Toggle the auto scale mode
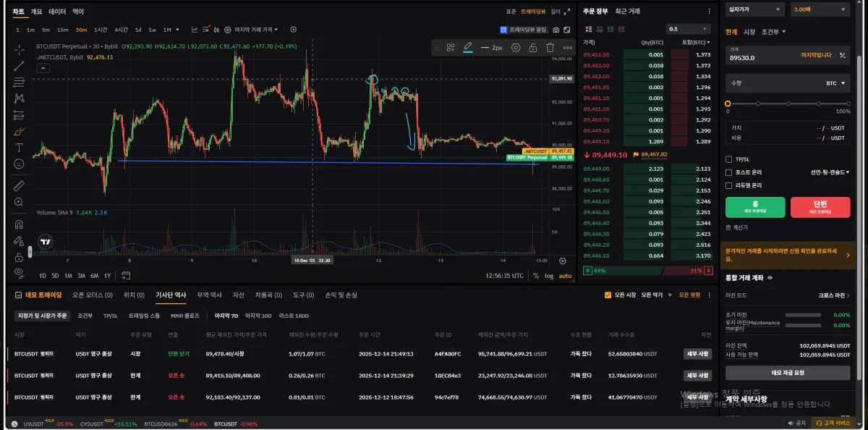The width and height of the screenshot is (868, 430). point(565,275)
